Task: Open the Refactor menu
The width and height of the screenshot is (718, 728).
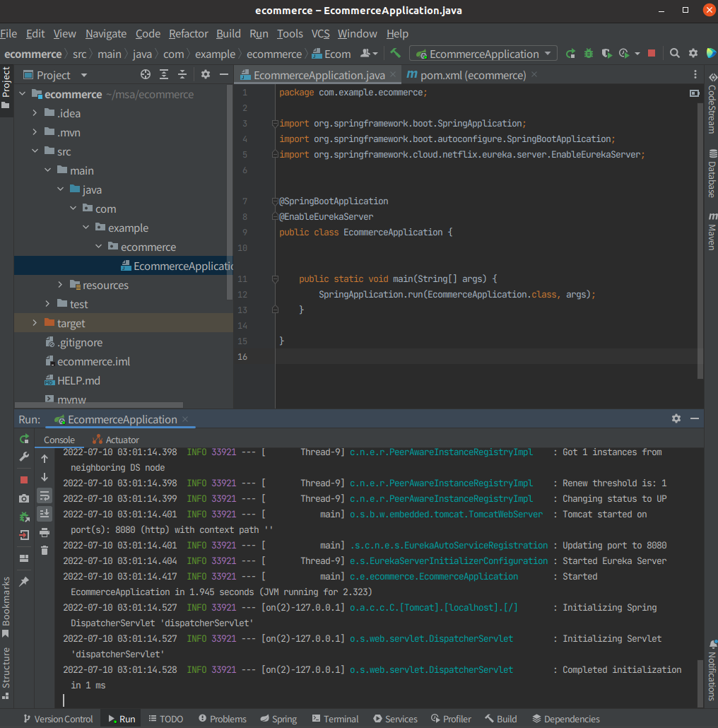Action: pos(188,34)
